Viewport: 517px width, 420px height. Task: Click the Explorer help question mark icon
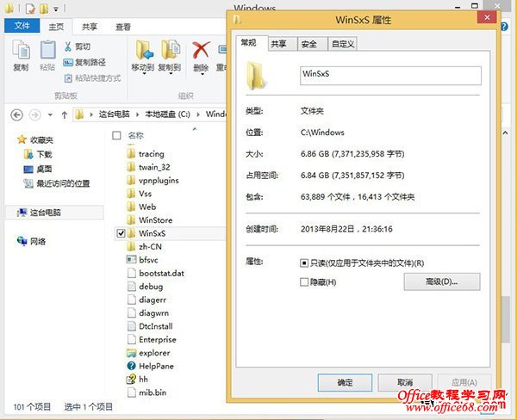point(504,27)
